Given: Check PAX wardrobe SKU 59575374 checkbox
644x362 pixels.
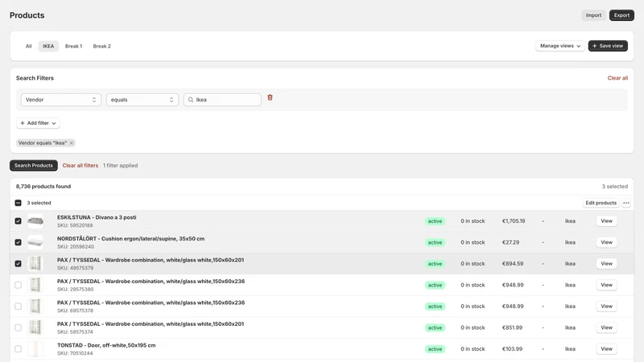Looking at the screenshot, I should (18, 327).
